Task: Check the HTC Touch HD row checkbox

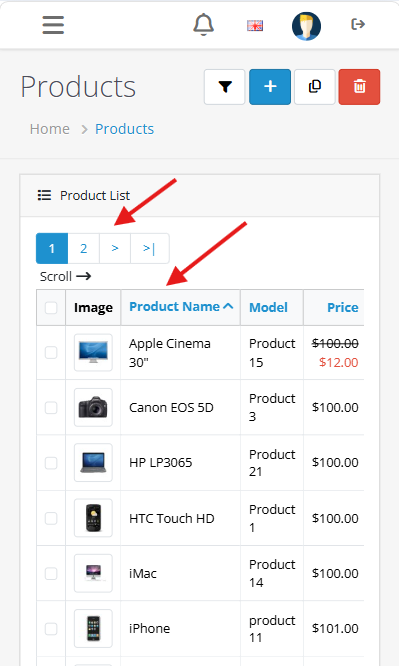Action: [51, 518]
